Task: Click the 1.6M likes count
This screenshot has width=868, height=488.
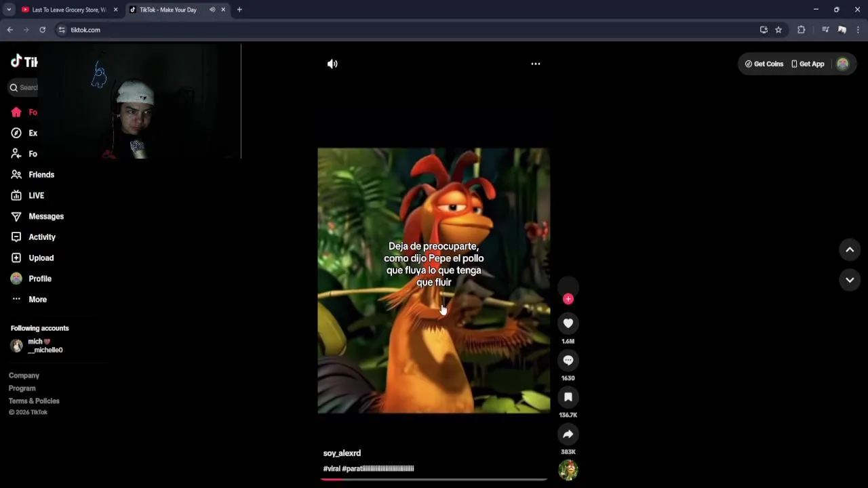Action: pos(568,341)
